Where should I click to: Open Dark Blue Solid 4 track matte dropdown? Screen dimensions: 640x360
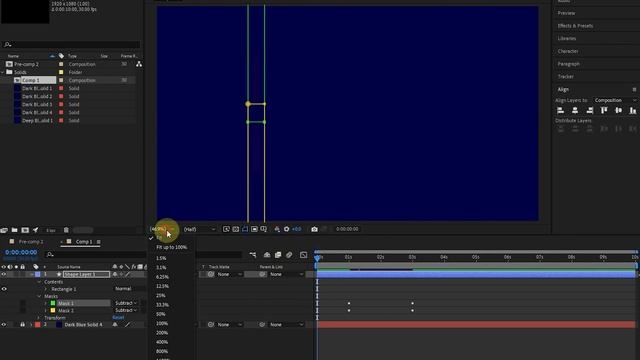230,325
